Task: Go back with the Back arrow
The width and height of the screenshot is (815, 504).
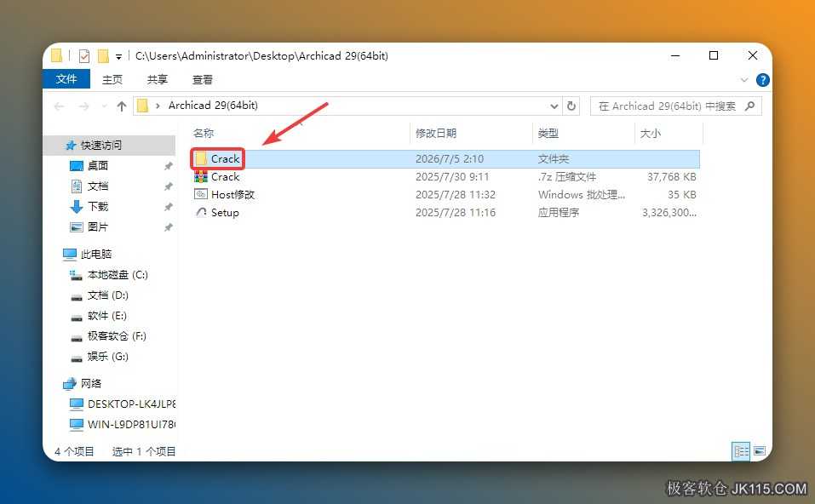Action: (60, 106)
